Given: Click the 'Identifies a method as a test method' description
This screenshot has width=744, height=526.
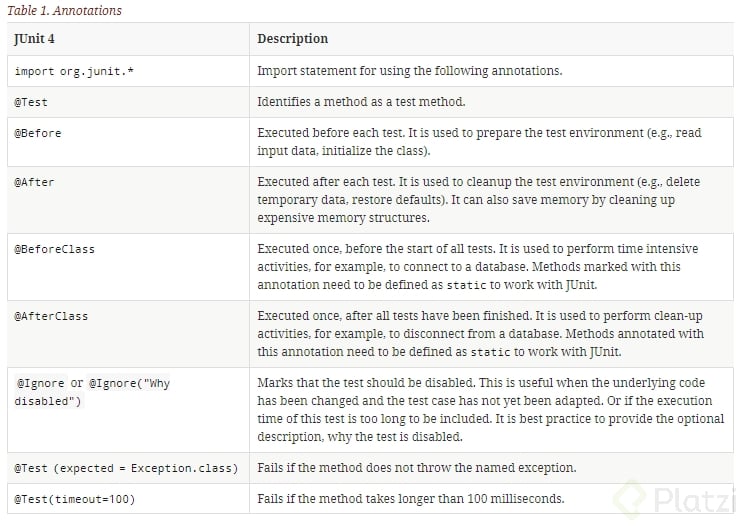Looking at the screenshot, I should (376, 102).
